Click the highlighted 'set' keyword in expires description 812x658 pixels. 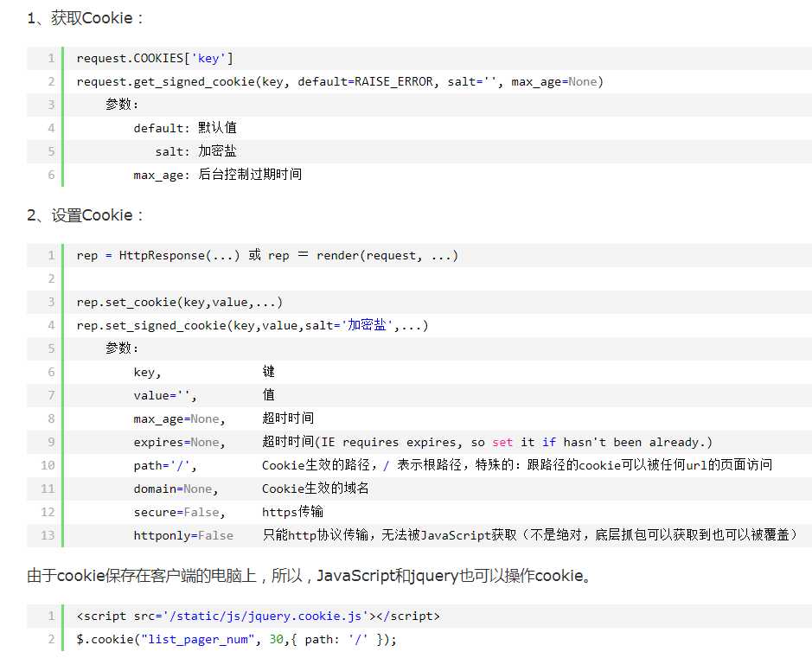502,442
